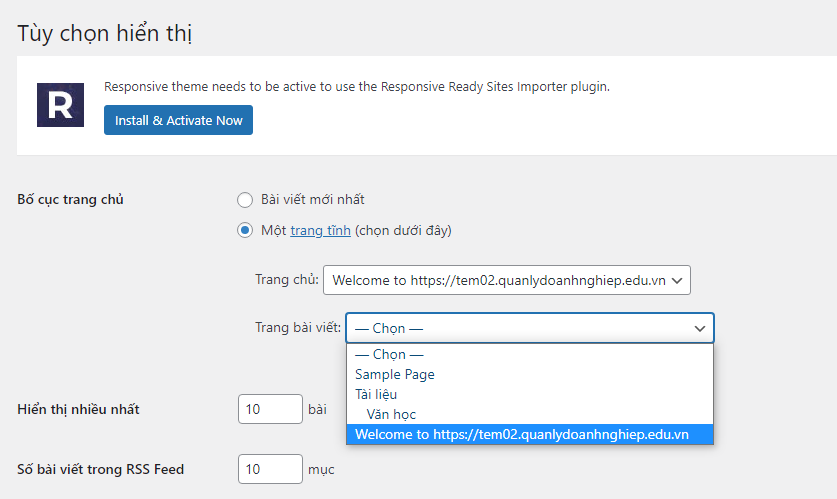Open the 'trang tĩnh' hyperlink
837x499 pixels.
point(320,230)
